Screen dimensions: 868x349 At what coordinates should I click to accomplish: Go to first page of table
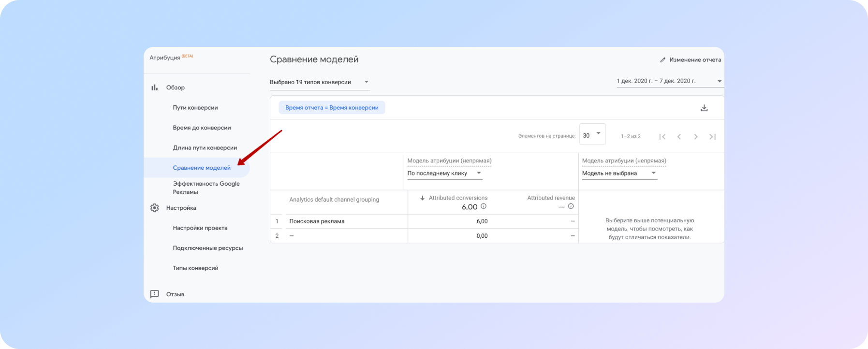pyautogui.click(x=662, y=137)
